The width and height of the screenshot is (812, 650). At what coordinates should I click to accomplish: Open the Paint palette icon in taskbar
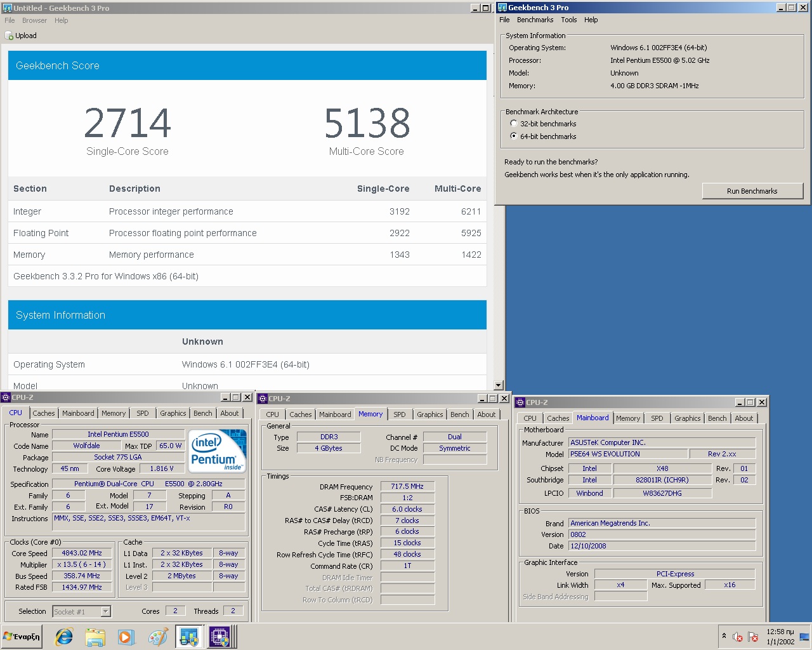click(x=157, y=637)
